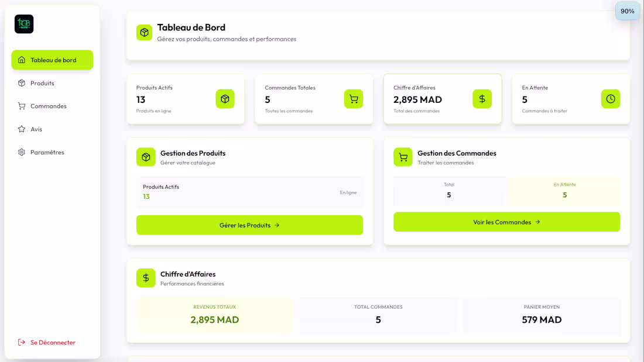
Task: Click the box icon beside Gestion des Produits
Action: coord(145,157)
